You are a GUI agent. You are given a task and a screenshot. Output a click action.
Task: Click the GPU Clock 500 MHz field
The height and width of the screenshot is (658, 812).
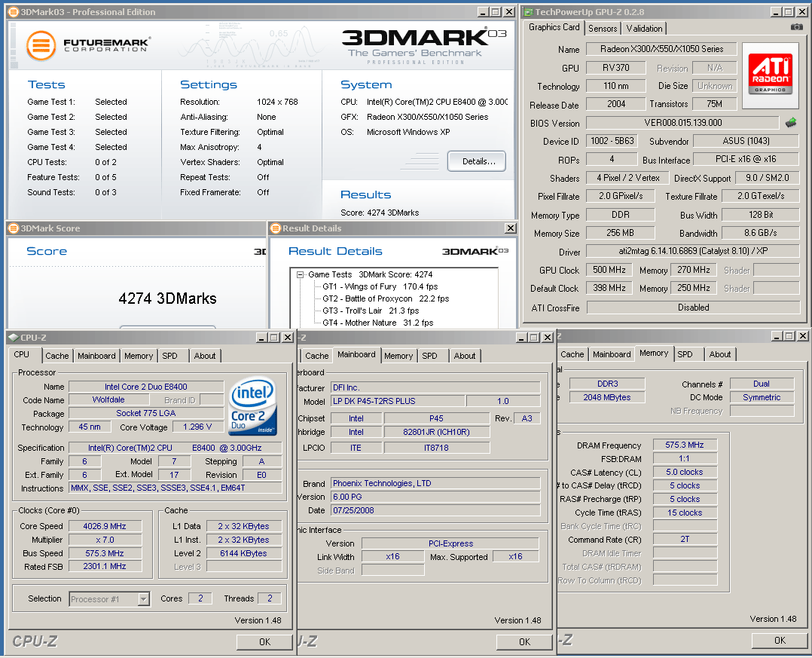coord(609,270)
